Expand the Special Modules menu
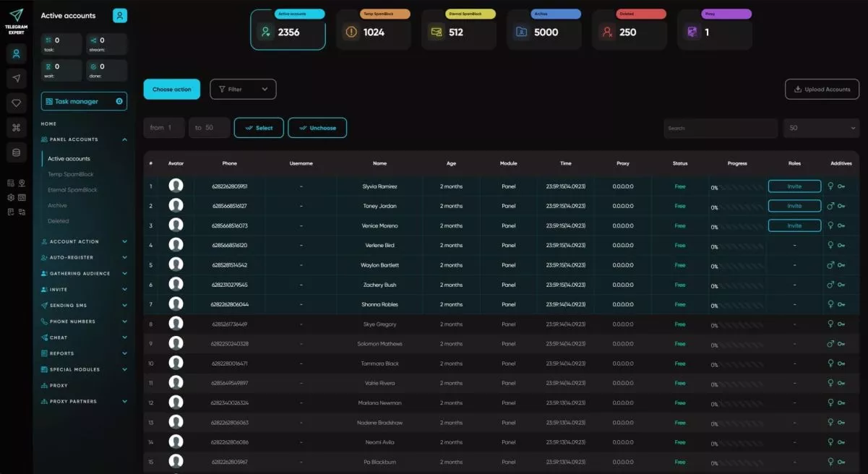The width and height of the screenshot is (868, 474). click(x=84, y=369)
